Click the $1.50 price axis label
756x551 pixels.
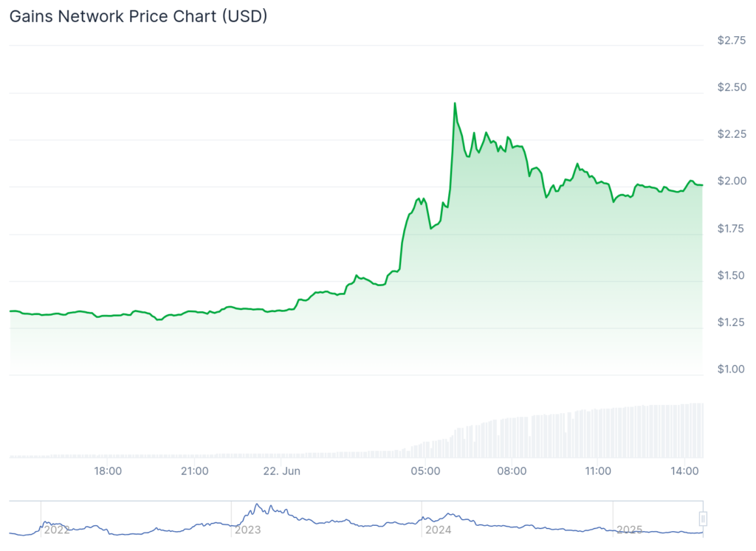click(732, 275)
